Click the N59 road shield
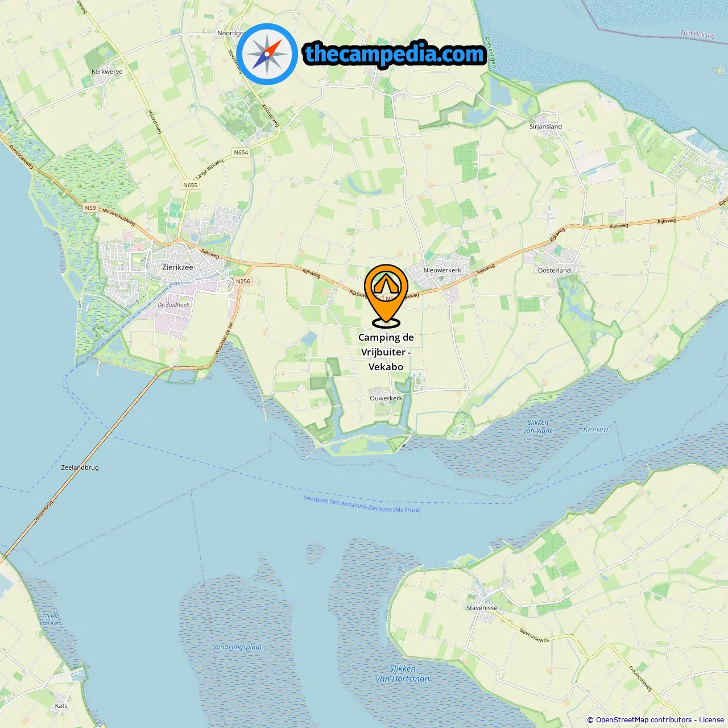 point(90,208)
